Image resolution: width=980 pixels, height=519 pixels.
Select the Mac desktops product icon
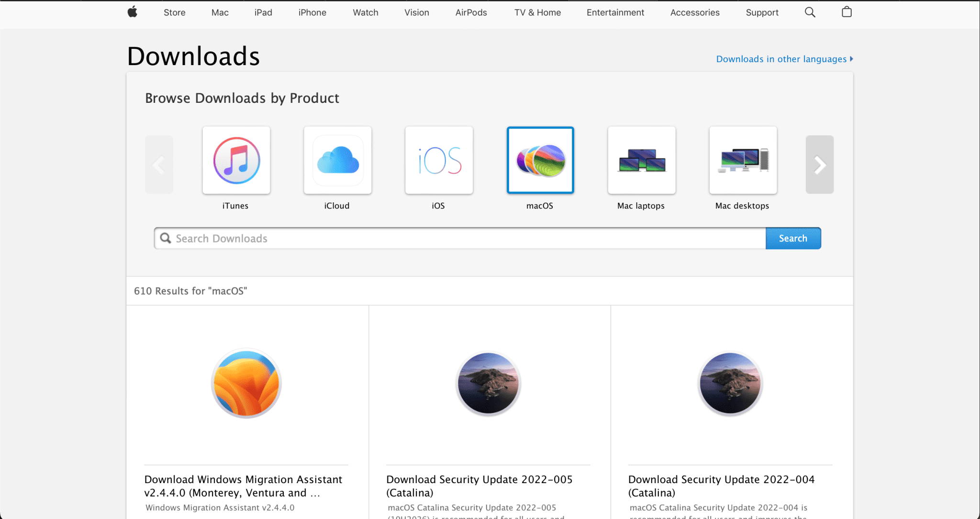tap(742, 160)
